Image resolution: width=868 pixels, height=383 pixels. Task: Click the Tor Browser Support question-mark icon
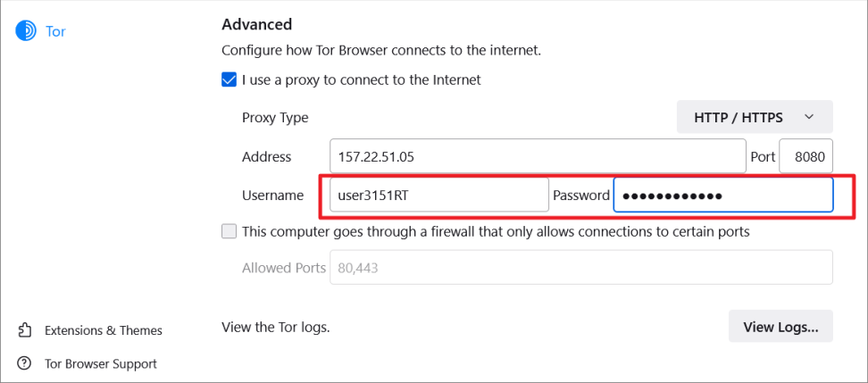point(25,363)
